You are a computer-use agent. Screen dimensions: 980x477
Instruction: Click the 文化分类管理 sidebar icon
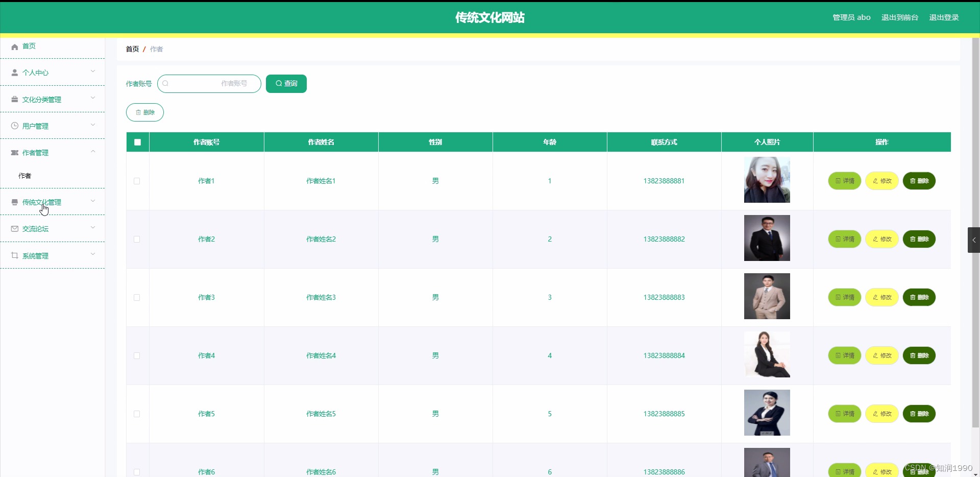pos(14,99)
